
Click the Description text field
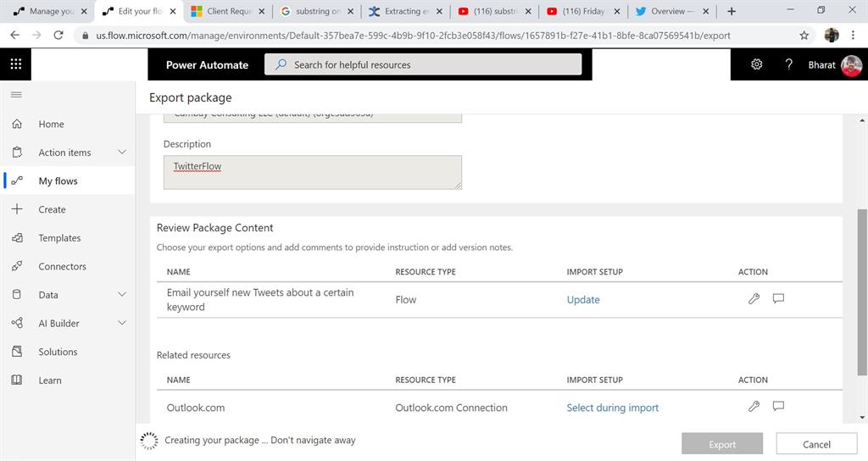(x=312, y=172)
